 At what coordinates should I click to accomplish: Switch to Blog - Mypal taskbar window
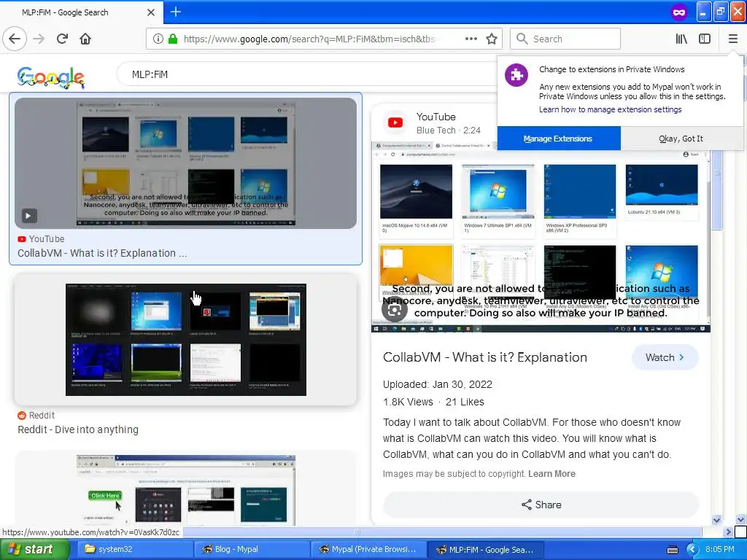click(x=252, y=549)
